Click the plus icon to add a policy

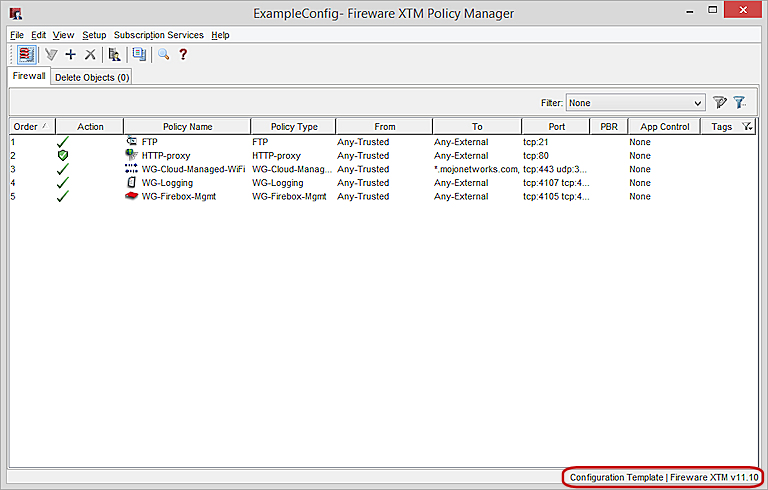70,55
